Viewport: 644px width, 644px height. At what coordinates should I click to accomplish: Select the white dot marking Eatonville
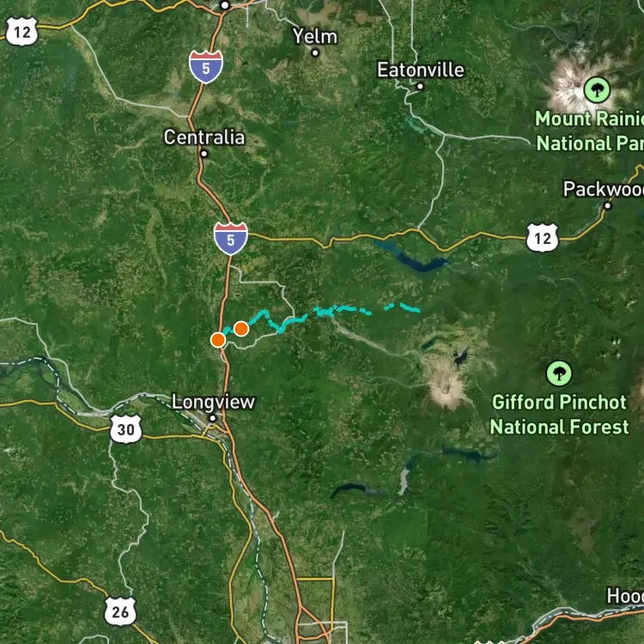pyautogui.click(x=420, y=86)
